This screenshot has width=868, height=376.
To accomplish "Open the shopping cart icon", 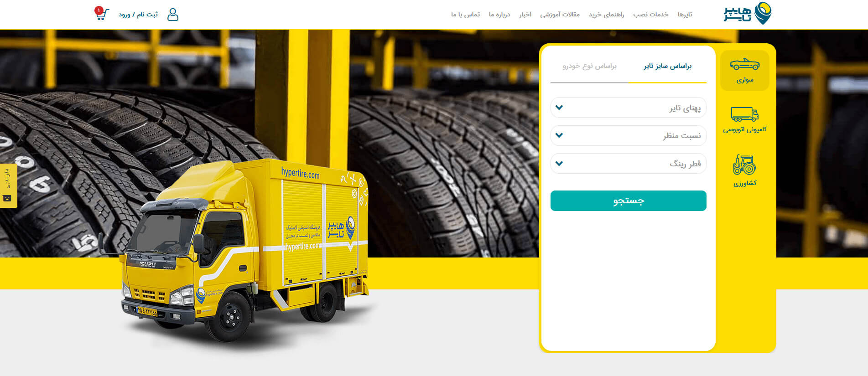I will [x=102, y=14].
